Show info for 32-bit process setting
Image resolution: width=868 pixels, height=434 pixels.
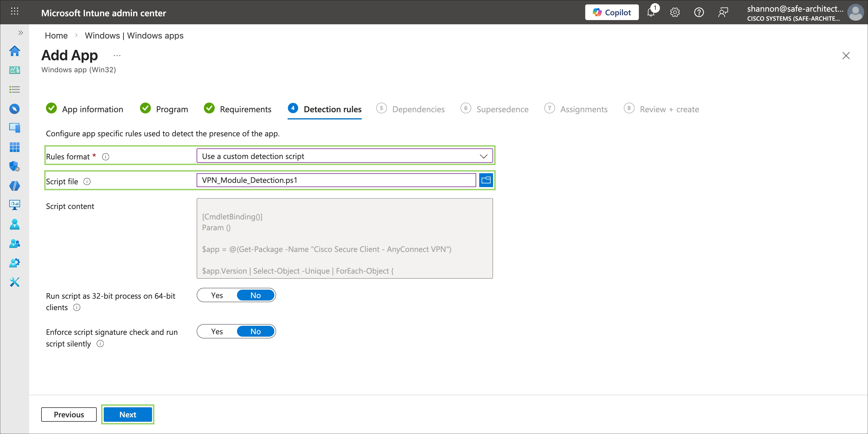(77, 307)
